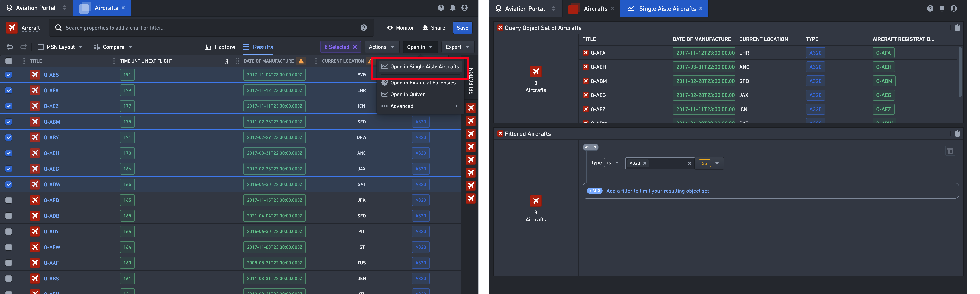Click Add a filter +AND button

coord(594,191)
